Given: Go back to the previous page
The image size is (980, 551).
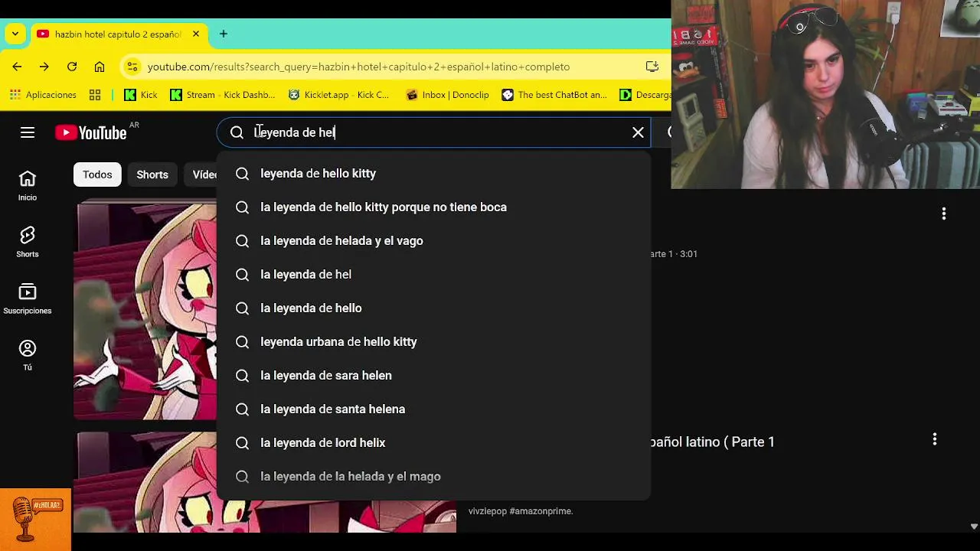Looking at the screenshot, I should click(17, 67).
